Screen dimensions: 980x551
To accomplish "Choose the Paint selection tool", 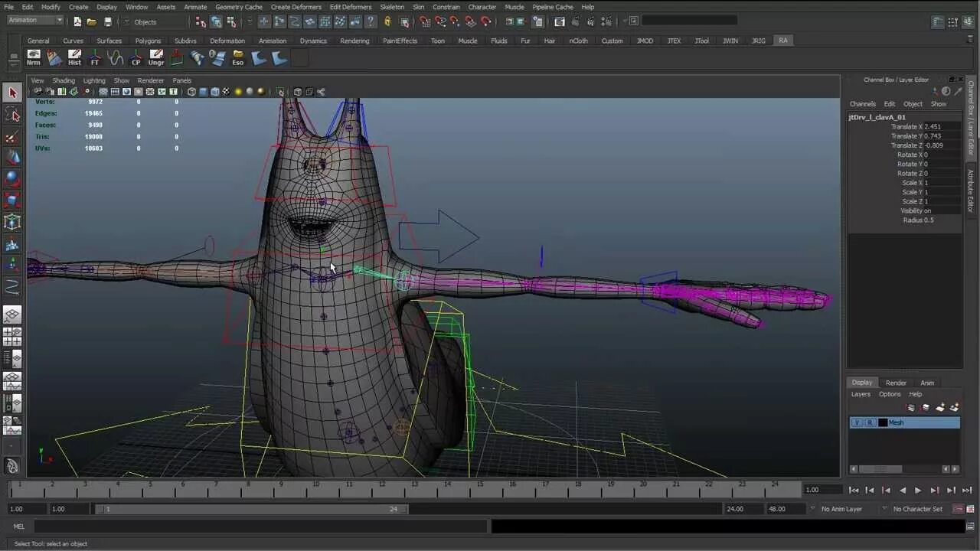I will (12, 137).
